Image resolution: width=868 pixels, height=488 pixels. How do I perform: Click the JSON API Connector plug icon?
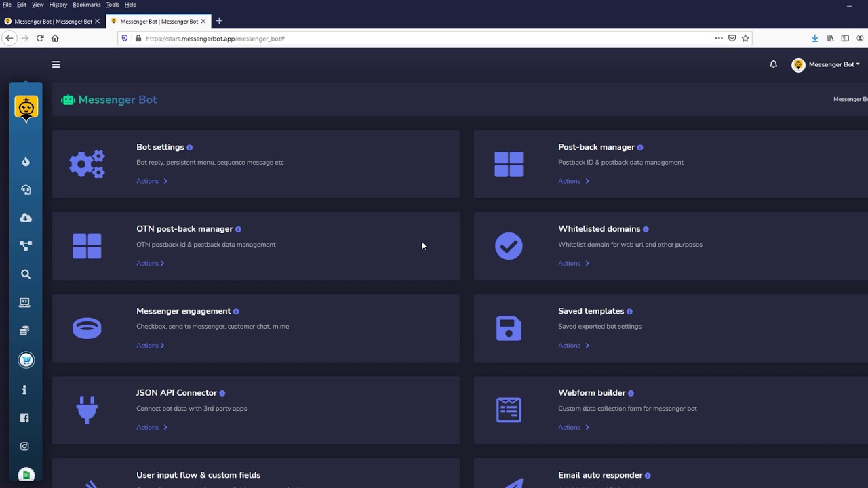point(87,410)
